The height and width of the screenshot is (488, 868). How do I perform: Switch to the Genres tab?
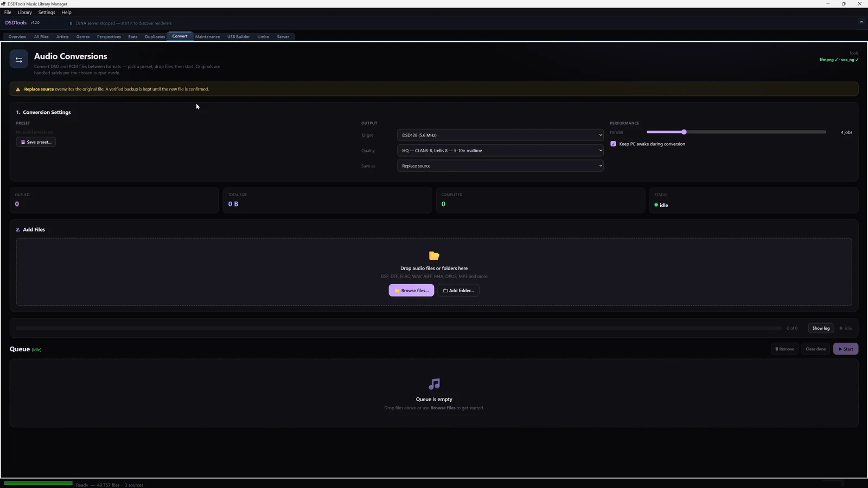[83, 37]
